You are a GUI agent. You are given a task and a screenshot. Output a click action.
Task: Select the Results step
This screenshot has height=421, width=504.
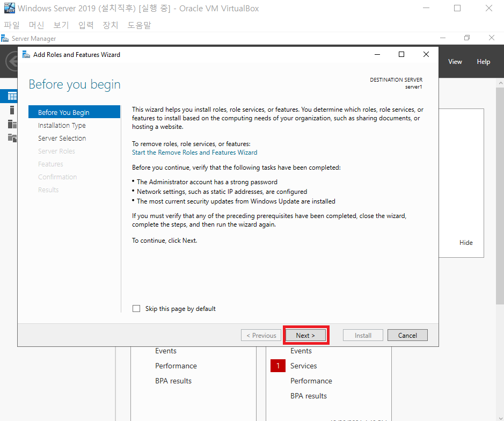point(48,190)
